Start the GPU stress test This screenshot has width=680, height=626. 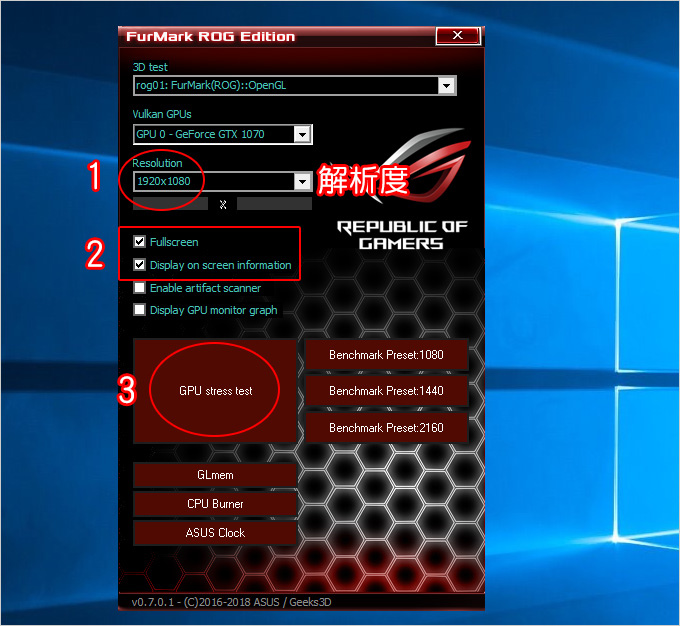click(x=215, y=391)
